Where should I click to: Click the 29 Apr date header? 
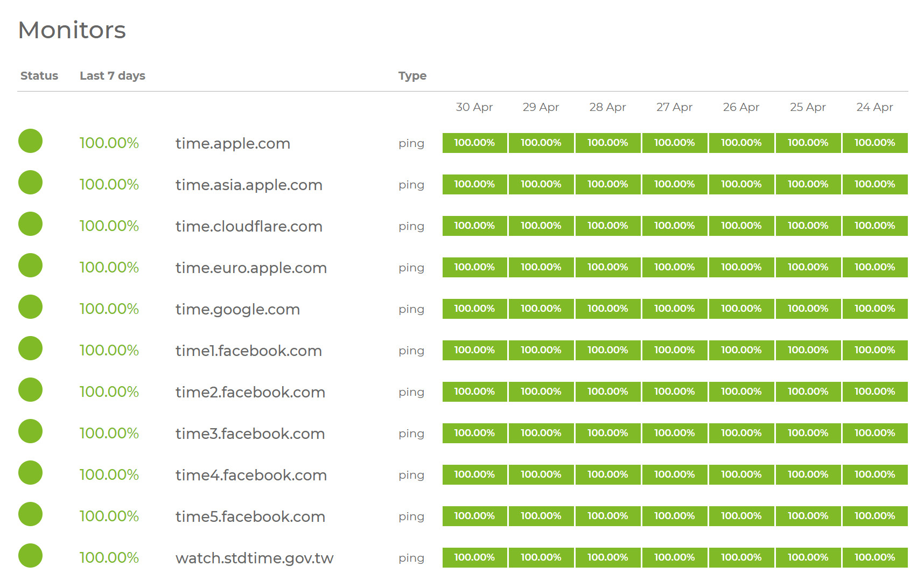pyautogui.click(x=541, y=107)
